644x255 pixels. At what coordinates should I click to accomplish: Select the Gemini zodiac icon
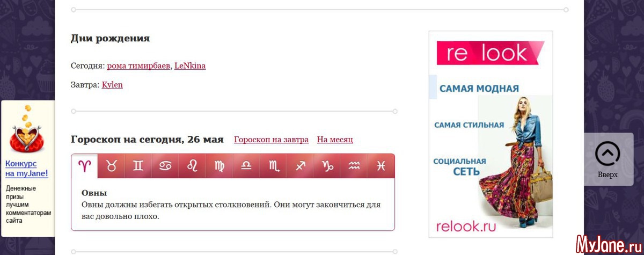(x=138, y=166)
